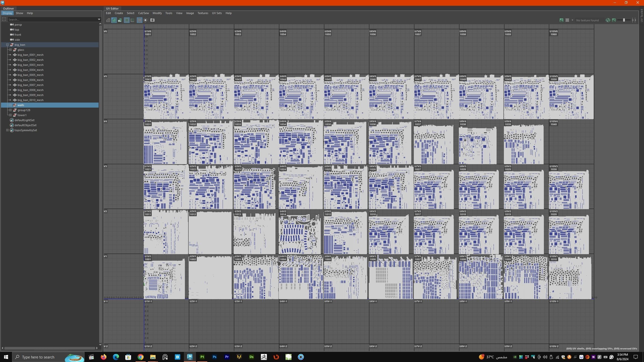Image resolution: width=644 pixels, height=362 pixels.
Task: Toggle the UV distortion shading icon
Action: tap(120, 20)
